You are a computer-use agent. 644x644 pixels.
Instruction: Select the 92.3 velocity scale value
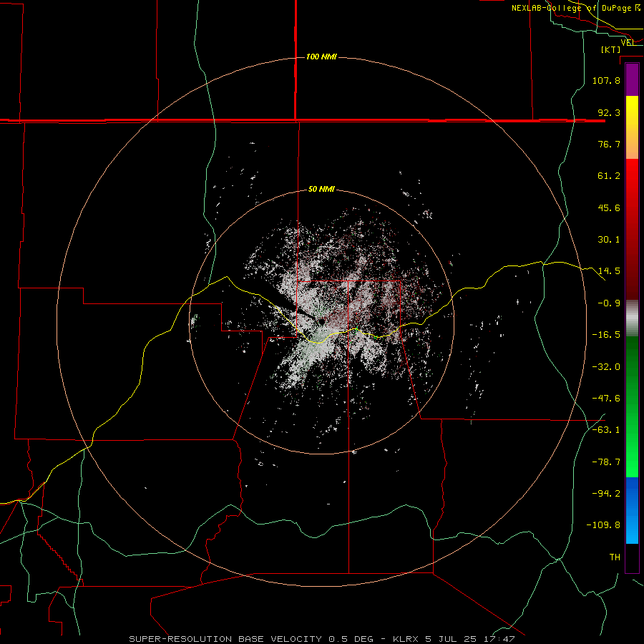click(609, 112)
